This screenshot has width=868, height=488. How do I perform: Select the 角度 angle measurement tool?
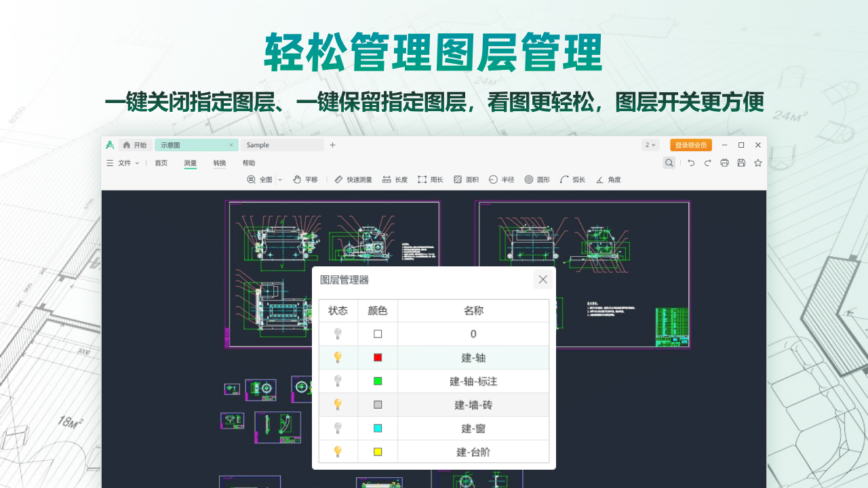[608, 180]
